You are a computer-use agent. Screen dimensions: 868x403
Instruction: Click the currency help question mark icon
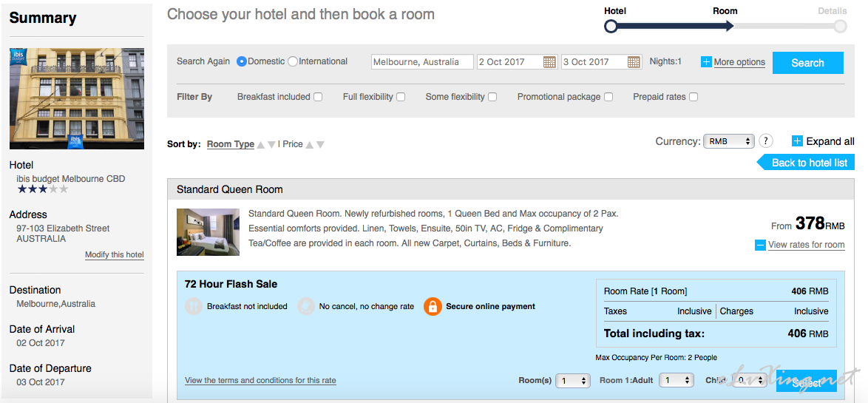(x=765, y=141)
